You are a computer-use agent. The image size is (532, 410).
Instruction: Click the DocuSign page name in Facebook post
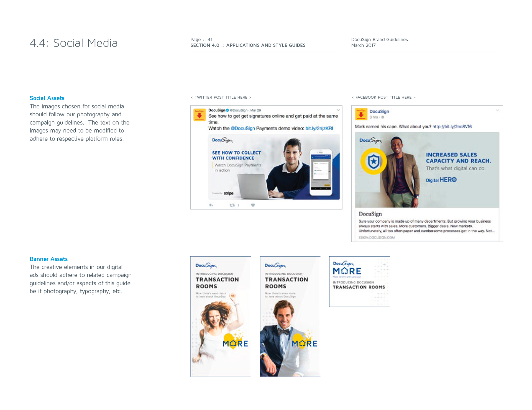[379, 111]
